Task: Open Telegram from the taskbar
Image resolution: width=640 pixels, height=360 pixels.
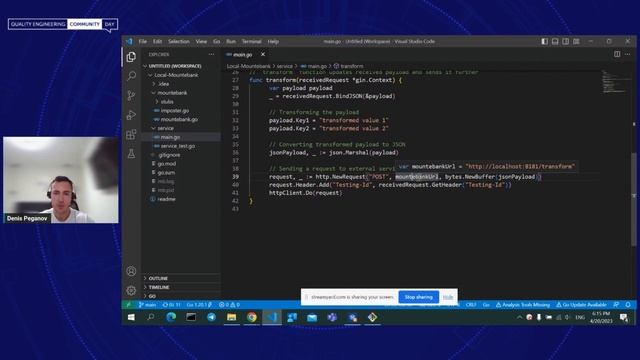Action: 211,317
